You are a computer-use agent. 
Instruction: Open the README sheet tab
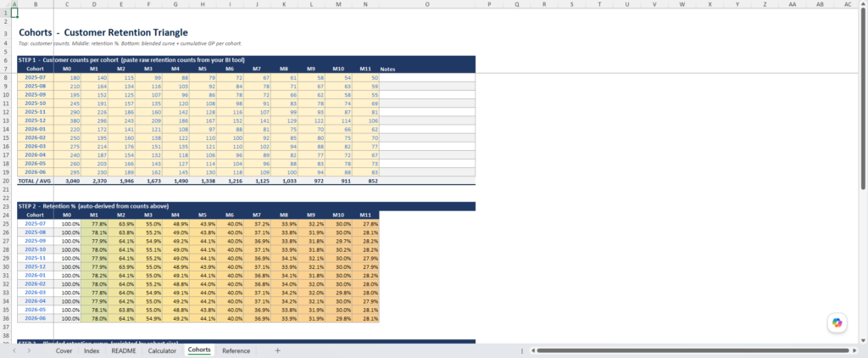point(124,351)
